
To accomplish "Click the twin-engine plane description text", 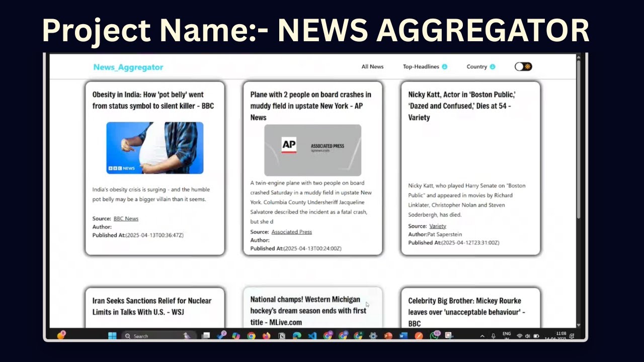I will coord(311,202).
